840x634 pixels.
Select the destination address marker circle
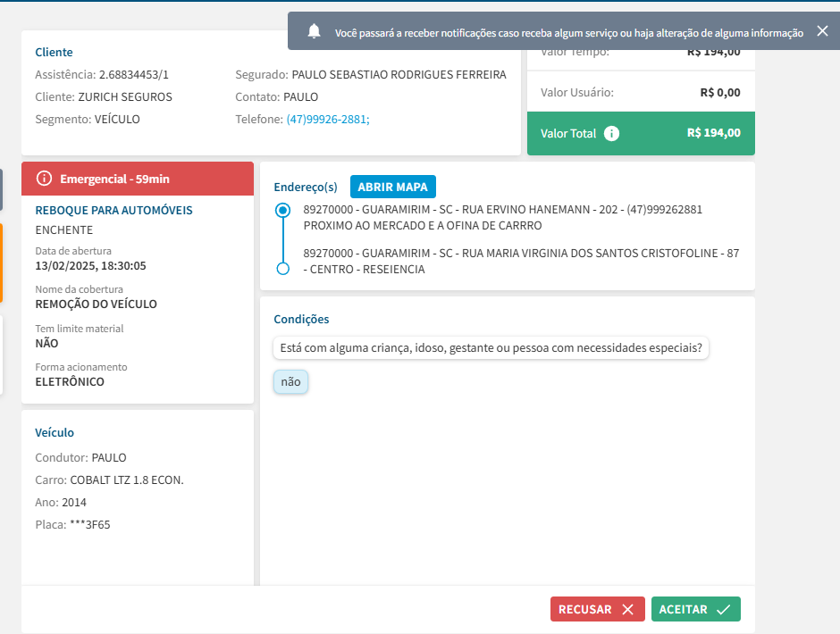(x=283, y=268)
